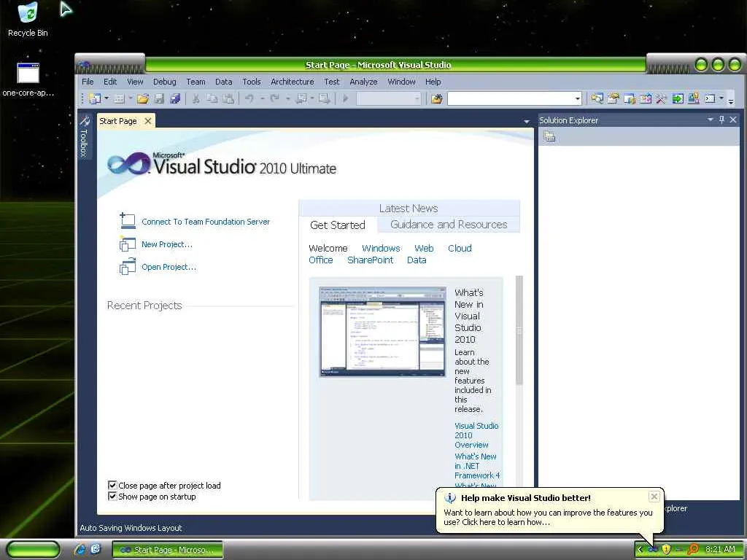
Task: Toggle Close page after project load checkbox
Action: [112, 485]
